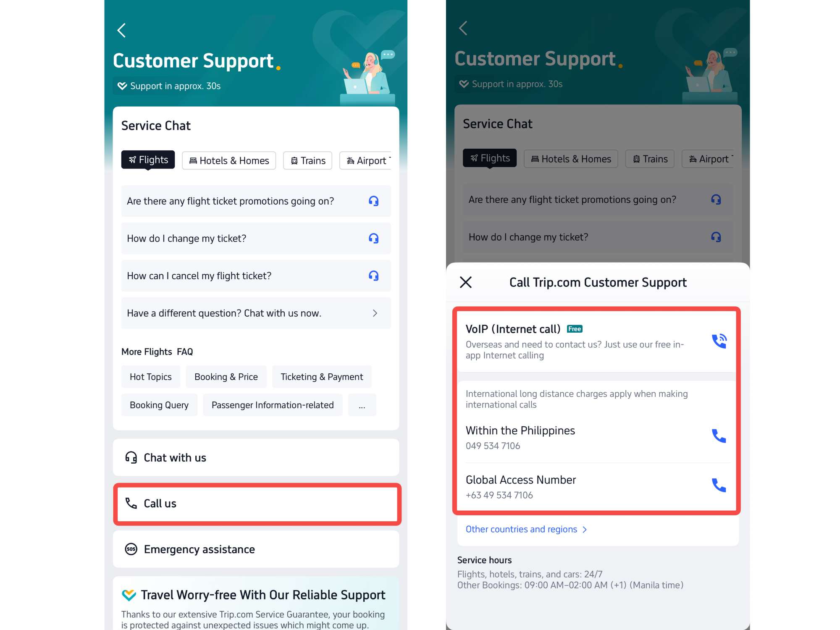Open Emergency assistance with the SOS icon
The width and height of the screenshot is (840, 630).
tap(256, 549)
